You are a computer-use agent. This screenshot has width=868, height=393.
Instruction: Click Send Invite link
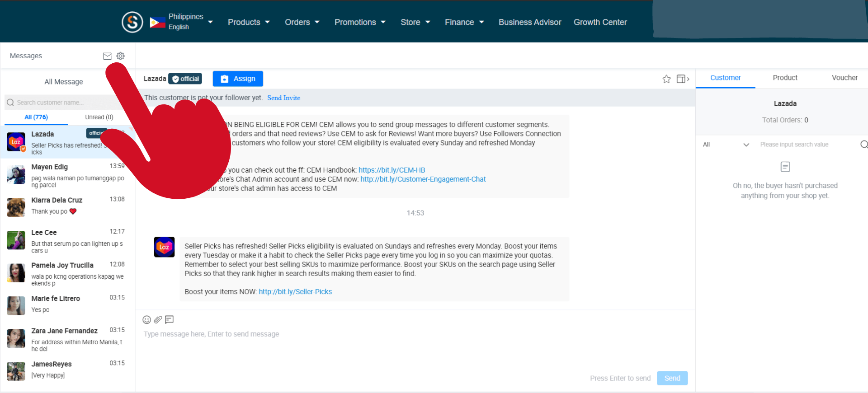[x=283, y=98]
